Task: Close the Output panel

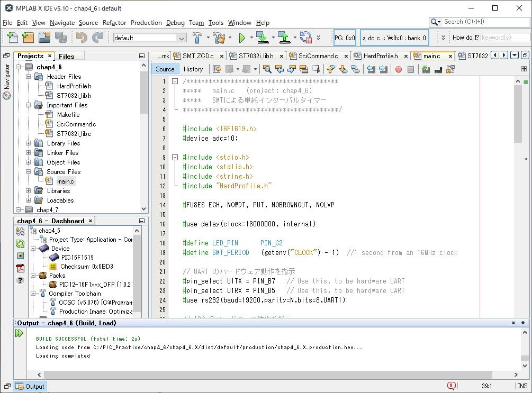Action: tap(513, 323)
